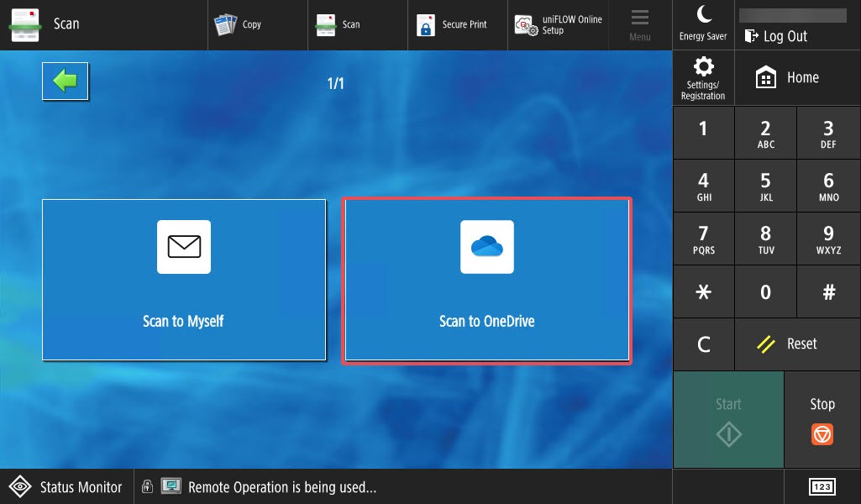Open the Copy function in top bar
Screen dimensions: 861x504
(x=258, y=24)
